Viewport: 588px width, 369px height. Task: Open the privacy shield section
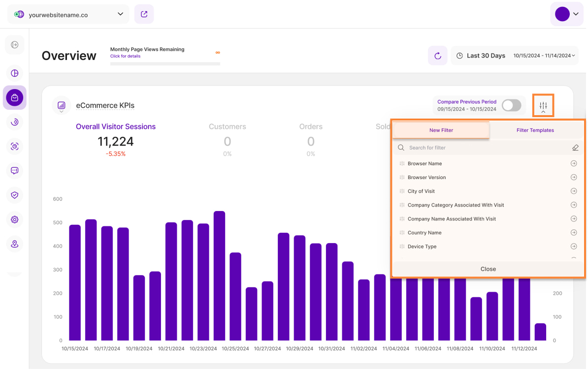tap(15, 195)
